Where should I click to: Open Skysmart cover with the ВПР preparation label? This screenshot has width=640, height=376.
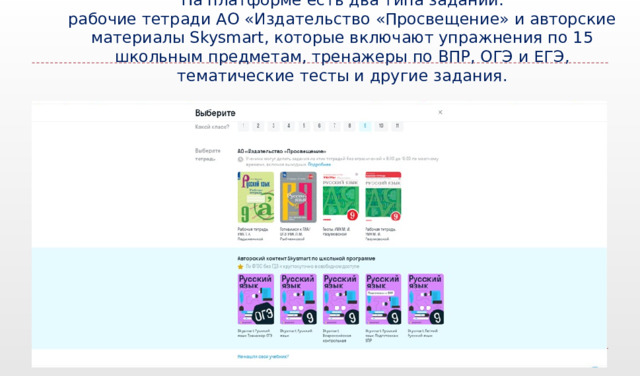coord(383,299)
